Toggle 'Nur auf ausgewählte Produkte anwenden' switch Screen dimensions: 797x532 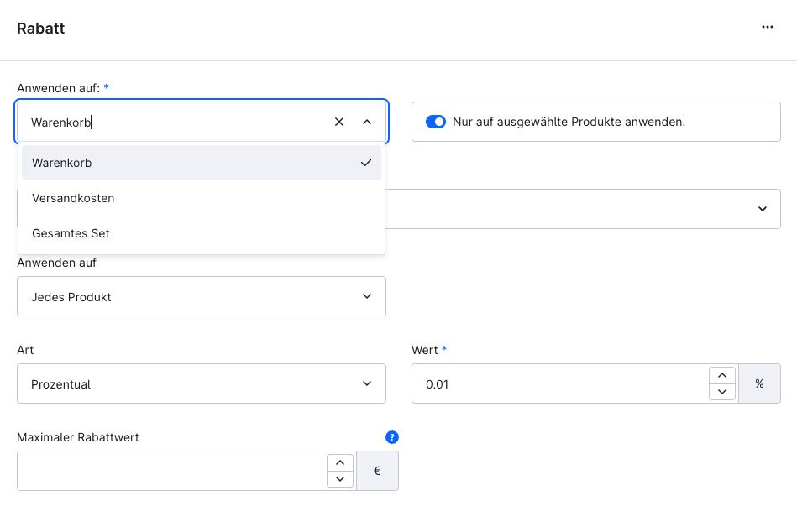(x=436, y=122)
